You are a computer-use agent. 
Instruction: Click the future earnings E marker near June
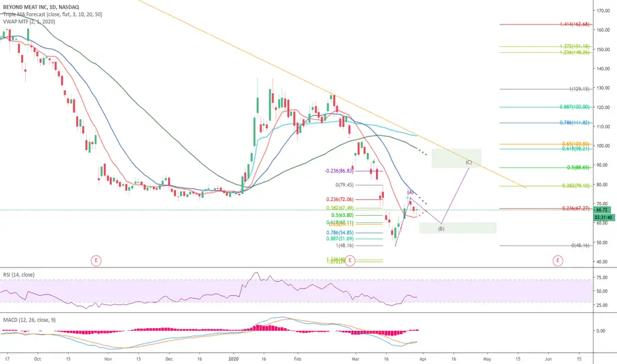click(557, 261)
